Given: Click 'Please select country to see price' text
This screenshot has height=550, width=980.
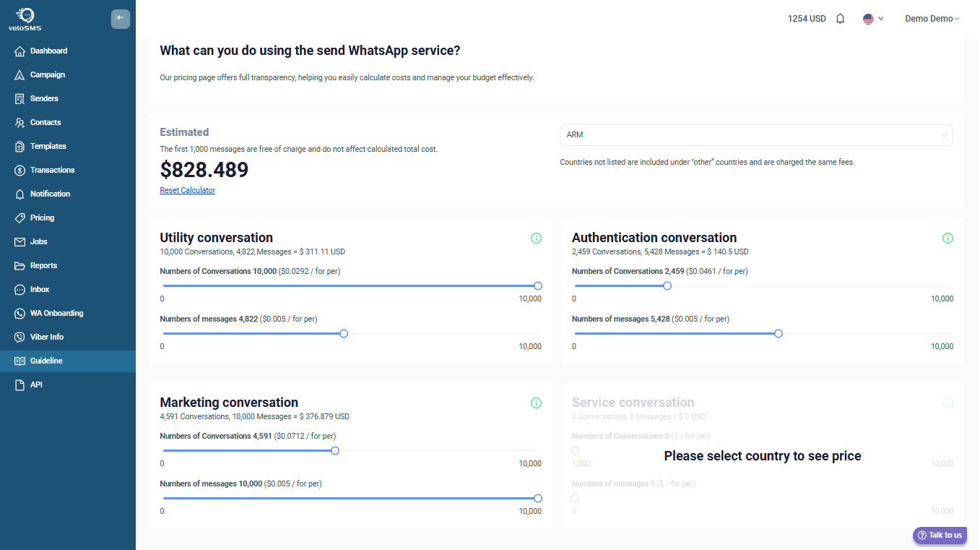Looking at the screenshot, I should [x=763, y=456].
